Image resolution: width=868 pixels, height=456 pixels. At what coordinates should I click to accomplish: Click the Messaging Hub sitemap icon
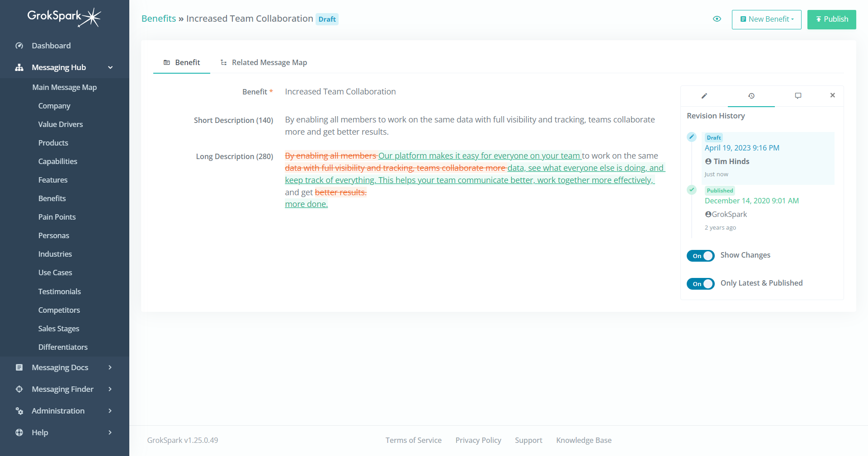point(19,67)
